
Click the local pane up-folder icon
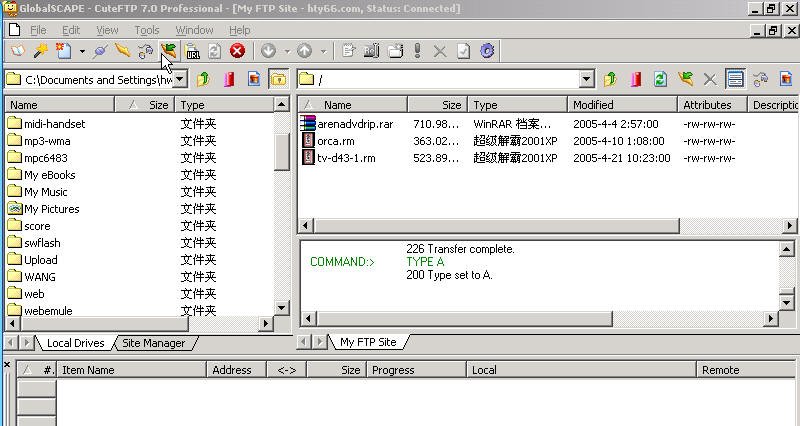point(204,79)
